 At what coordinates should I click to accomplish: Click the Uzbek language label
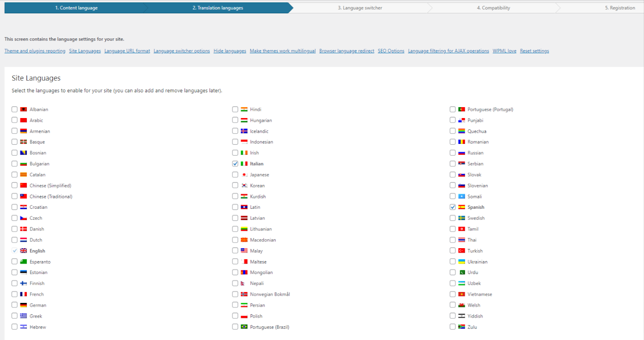pos(474,284)
